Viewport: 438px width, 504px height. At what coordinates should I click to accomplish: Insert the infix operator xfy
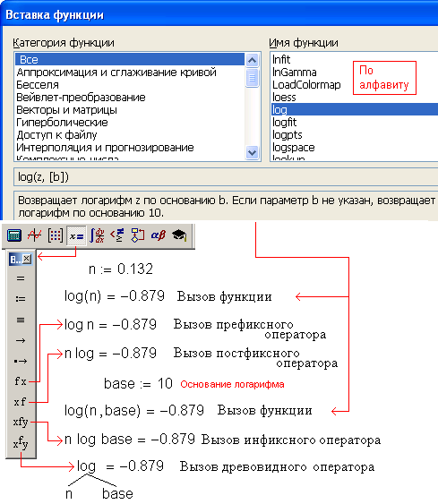(21, 422)
